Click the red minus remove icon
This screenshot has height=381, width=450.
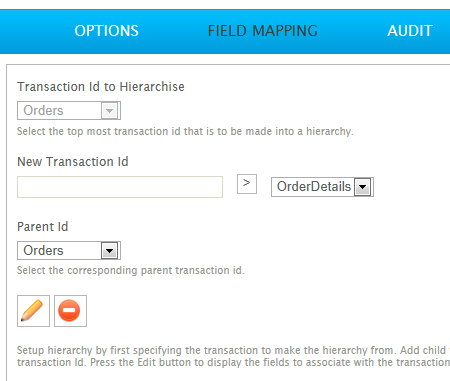70,311
